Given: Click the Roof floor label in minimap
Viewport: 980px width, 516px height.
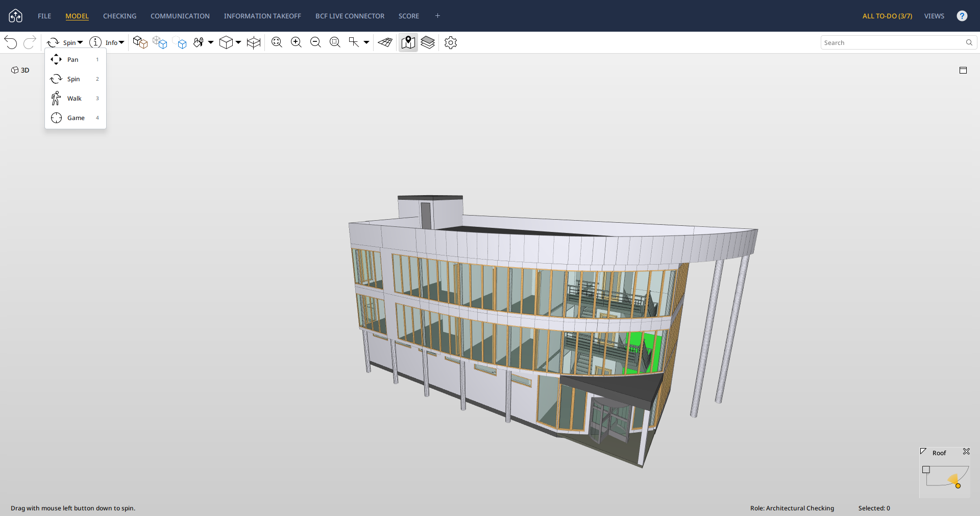Looking at the screenshot, I should (939, 453).
